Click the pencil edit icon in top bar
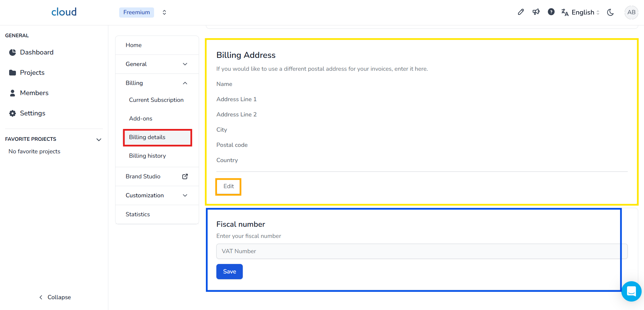The image size is (644, 310). [521, 12]
